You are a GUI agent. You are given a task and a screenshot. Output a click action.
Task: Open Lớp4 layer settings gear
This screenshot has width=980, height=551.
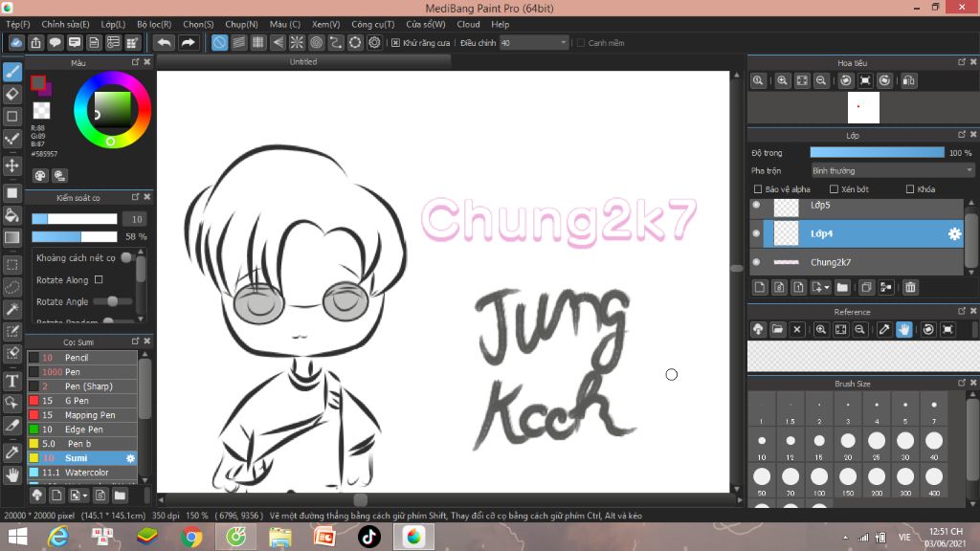tap(954, 233)
